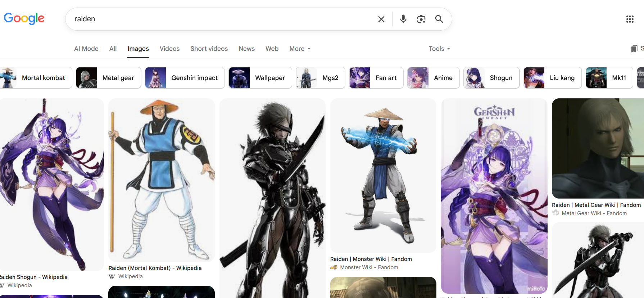Filter by Shogun chip
The image size is (644, 298).
491,78
